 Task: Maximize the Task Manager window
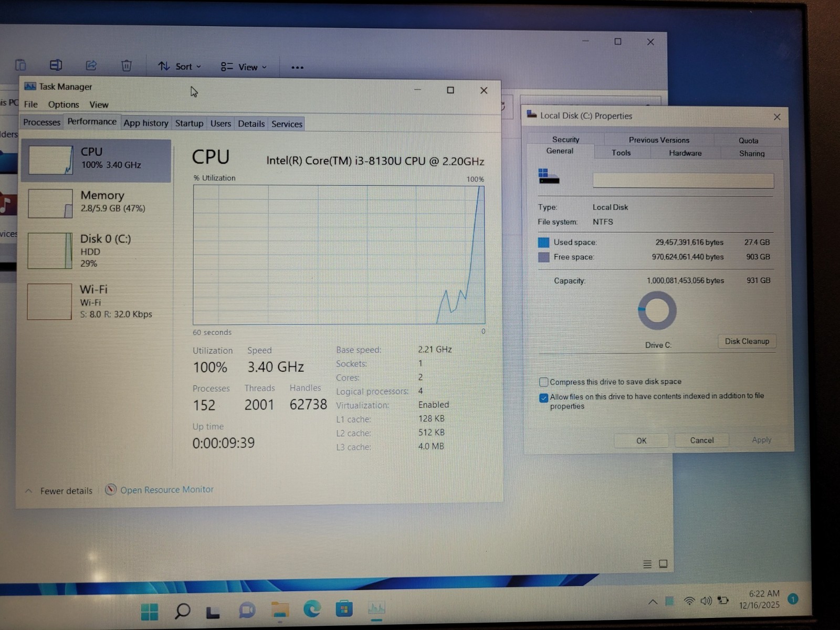(x=450, y=90)
